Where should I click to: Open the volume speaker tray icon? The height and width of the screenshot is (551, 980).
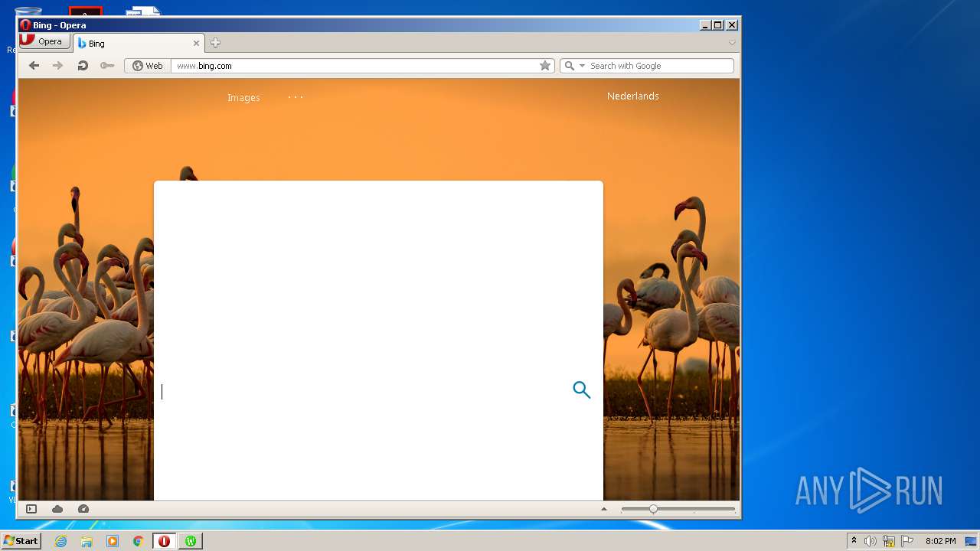(870, 541)
